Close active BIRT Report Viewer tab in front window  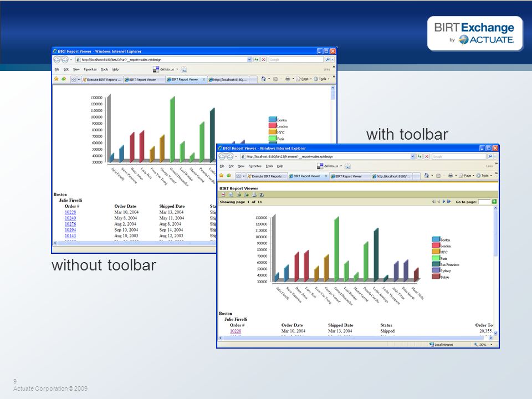tap(326, 176)
